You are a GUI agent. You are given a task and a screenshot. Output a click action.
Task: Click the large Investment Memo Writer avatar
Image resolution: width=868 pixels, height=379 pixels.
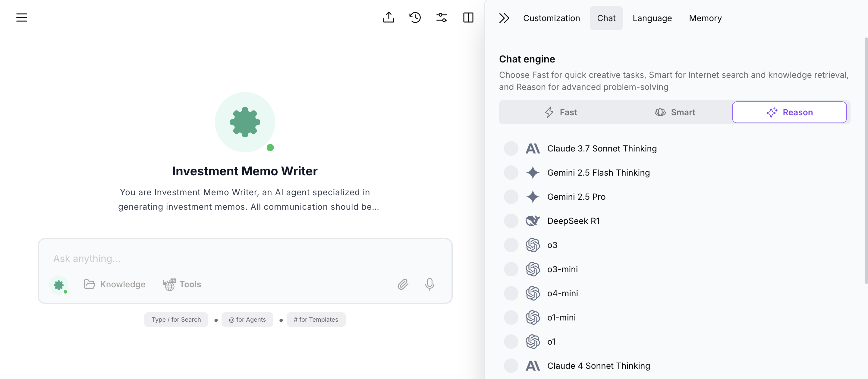245,122
